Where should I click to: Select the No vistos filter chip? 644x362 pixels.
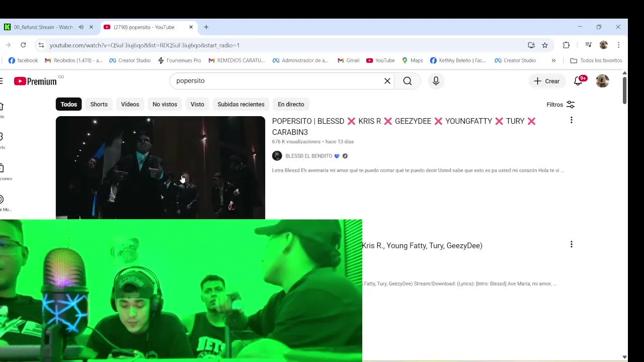[165, 104]
